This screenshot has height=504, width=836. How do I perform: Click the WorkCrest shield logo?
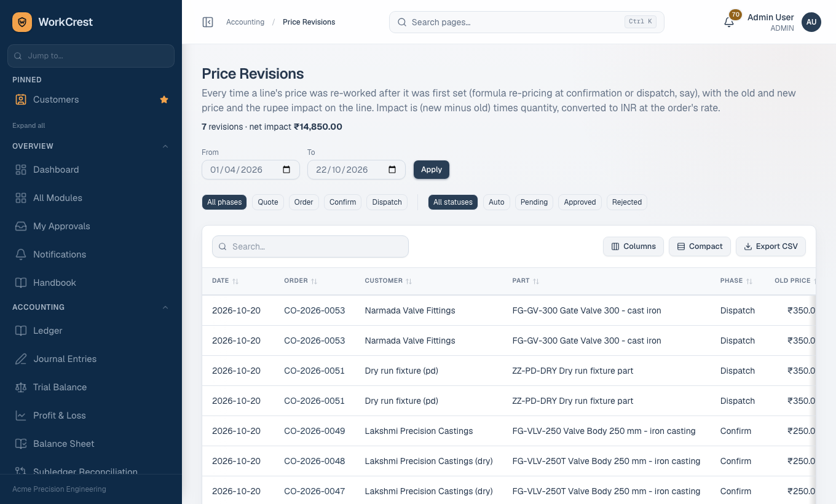coord(22,22)
